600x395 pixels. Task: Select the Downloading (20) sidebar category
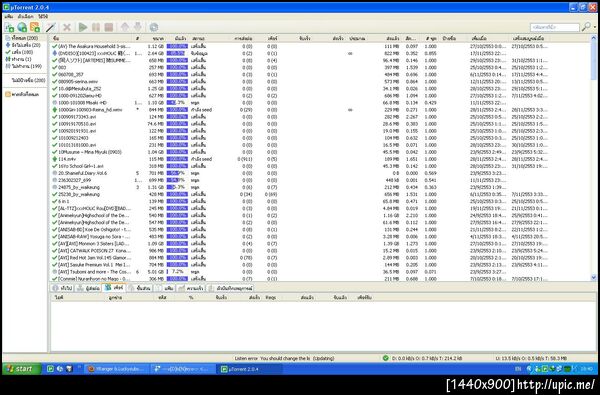(x=23, y=45)
